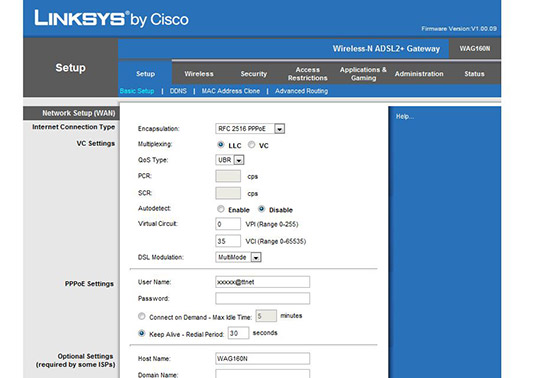
Task: Open the Setup tab
Action: point(145,74)
